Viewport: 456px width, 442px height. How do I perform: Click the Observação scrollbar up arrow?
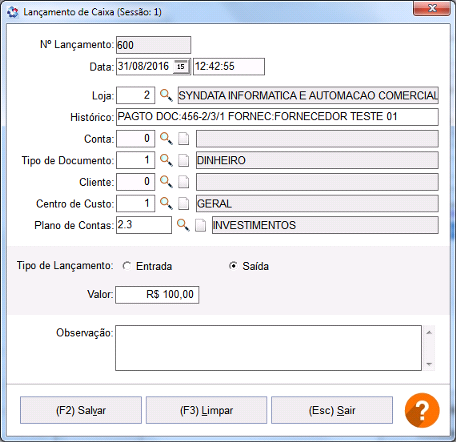click(x=429, y=332)
